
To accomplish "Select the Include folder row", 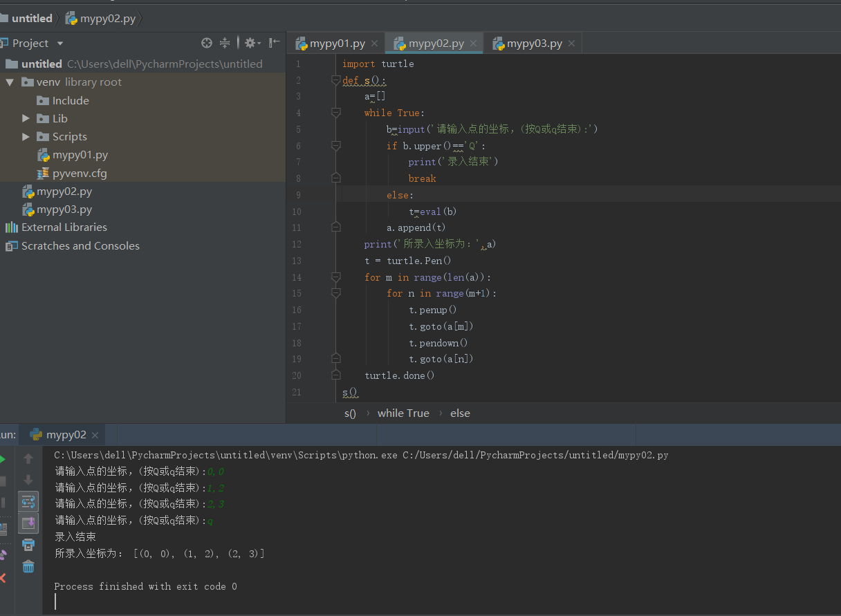I will pos(142,100).
